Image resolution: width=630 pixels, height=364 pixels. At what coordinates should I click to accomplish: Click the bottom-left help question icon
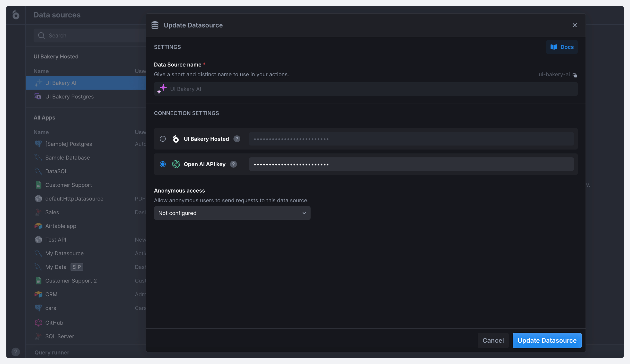click(15, 352)
